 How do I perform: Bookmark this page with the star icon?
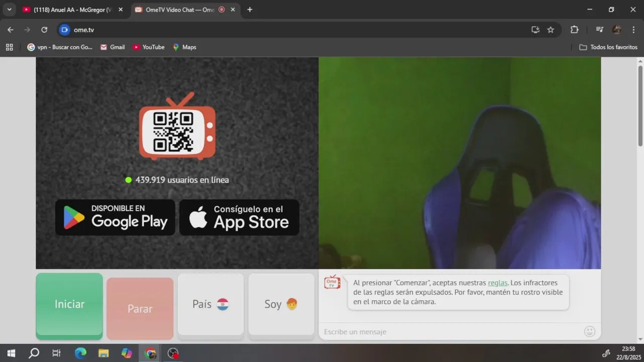pos(550,30)
